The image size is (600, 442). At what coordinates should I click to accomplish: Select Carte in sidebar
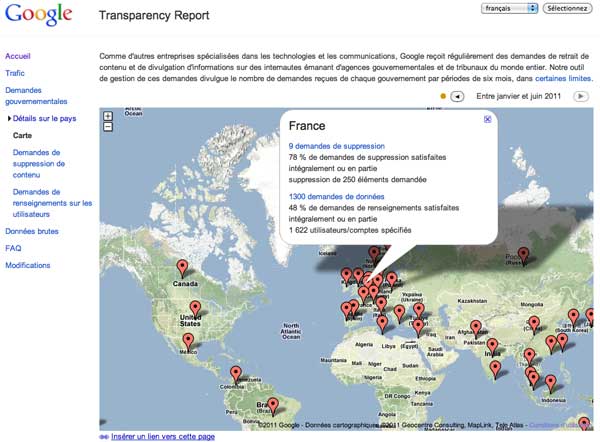[22, 135]
